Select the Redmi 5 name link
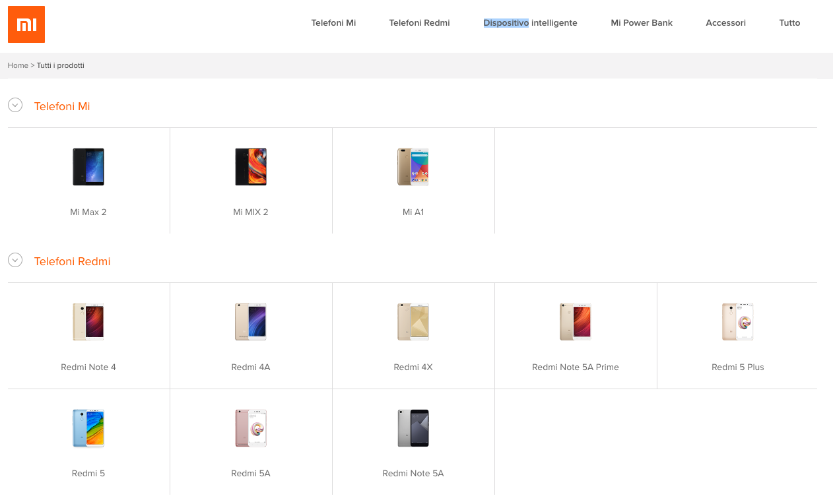This screenshot has width=833, height=504. click(88, 474)
